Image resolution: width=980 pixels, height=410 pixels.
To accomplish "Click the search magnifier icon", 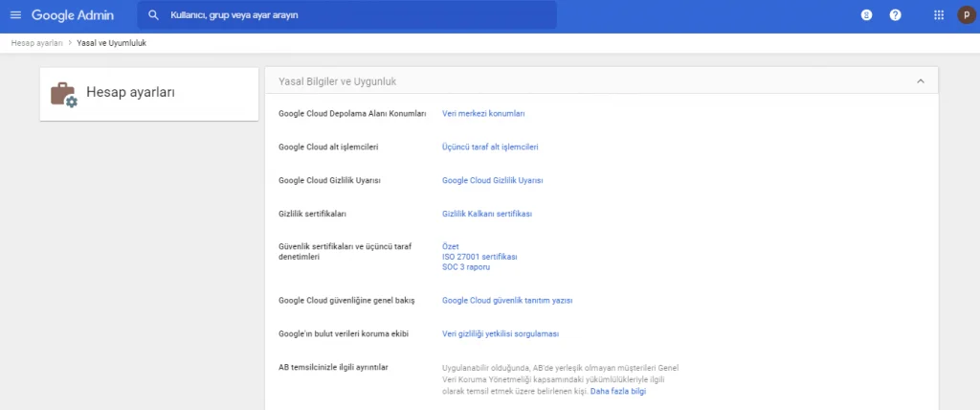I will point(153,15).
